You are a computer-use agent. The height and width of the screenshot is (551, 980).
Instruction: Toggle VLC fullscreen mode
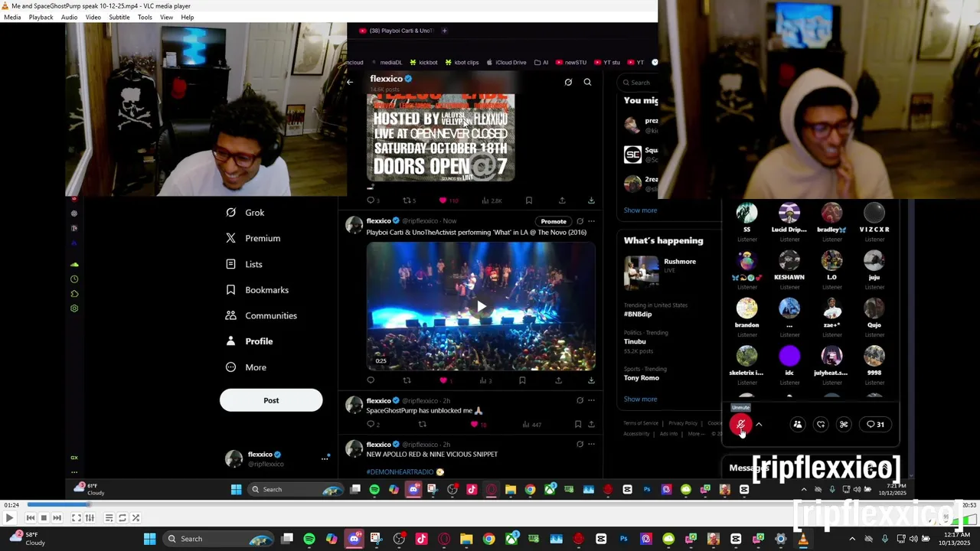[77, 518]
